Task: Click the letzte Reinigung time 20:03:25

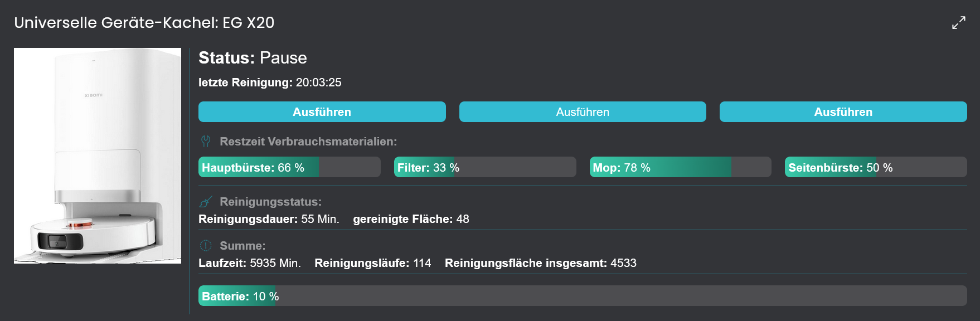Action: pos(318,82)
